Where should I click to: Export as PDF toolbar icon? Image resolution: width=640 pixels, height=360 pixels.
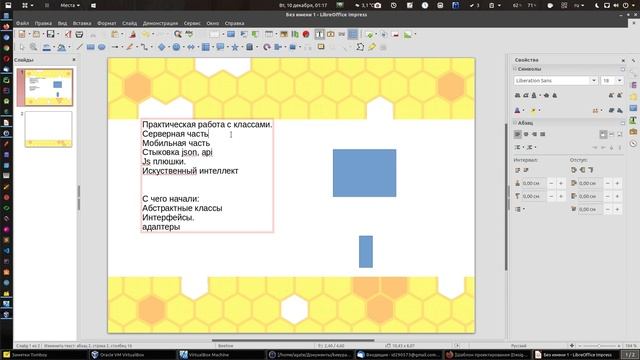click(x=68, y=35)
